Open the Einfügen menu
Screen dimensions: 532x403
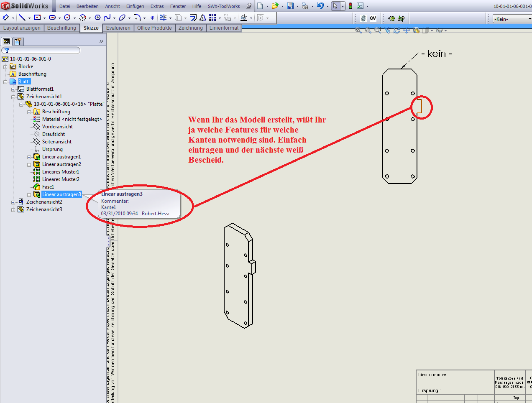135,6
